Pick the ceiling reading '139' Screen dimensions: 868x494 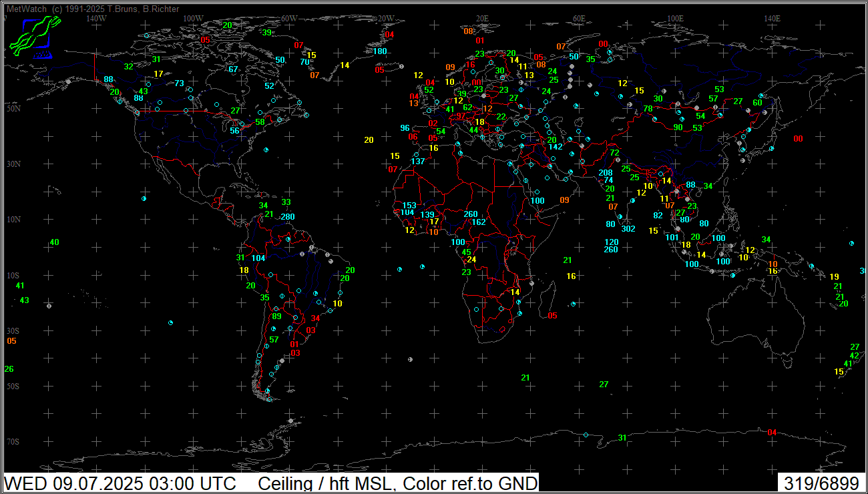pos(427,215)
